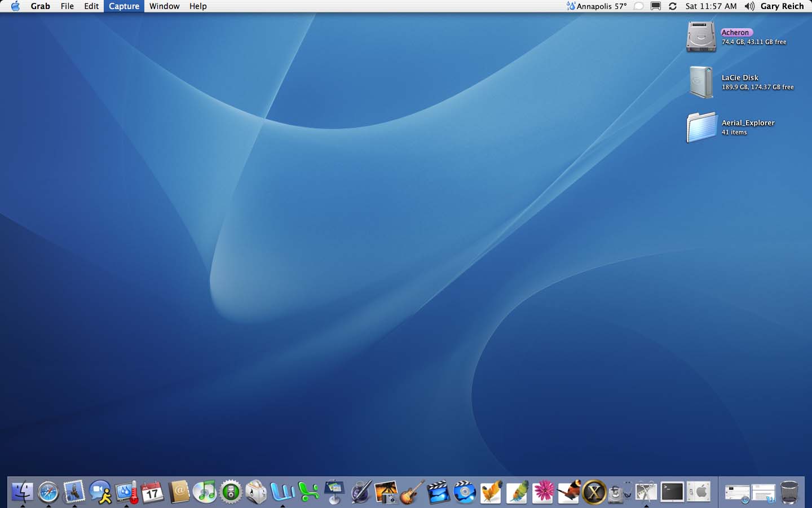Select the Aerial_Explorer folder on desktop
812x508 pixels.
coord(701,127)
